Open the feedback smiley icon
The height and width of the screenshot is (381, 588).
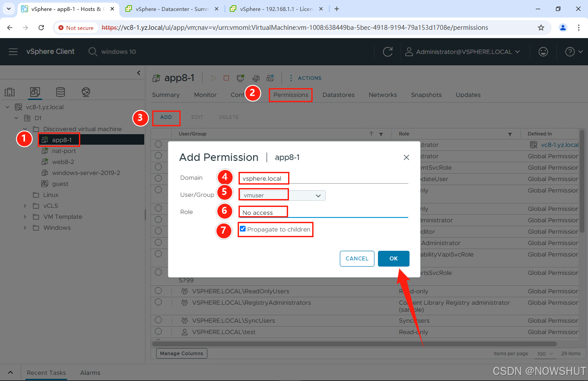(543, 52)
